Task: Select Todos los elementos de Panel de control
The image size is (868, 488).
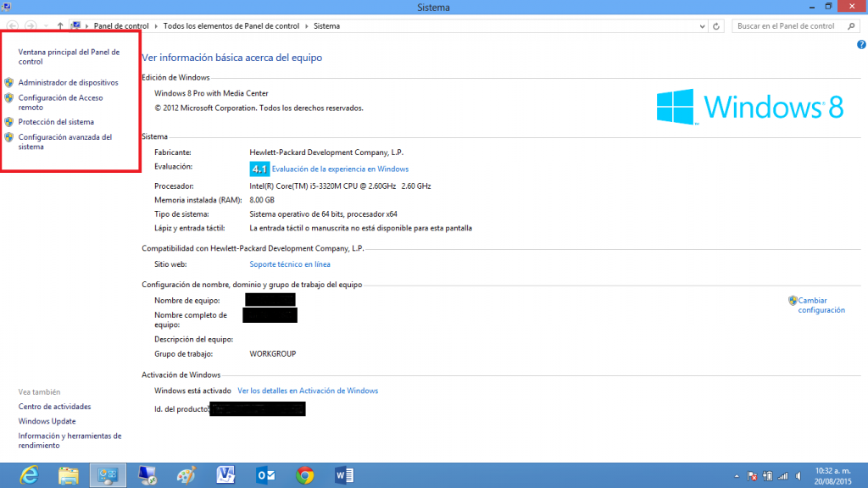Action: tap(231, 26)
